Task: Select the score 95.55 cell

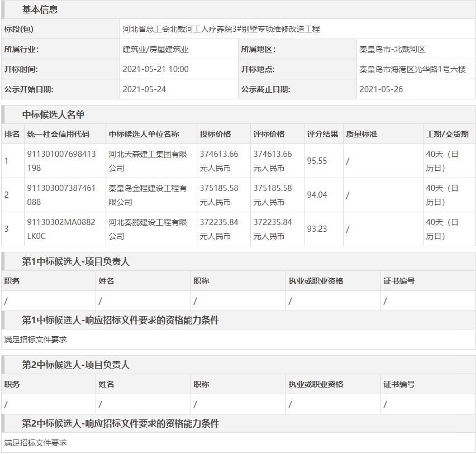Action: click(317, 161)
